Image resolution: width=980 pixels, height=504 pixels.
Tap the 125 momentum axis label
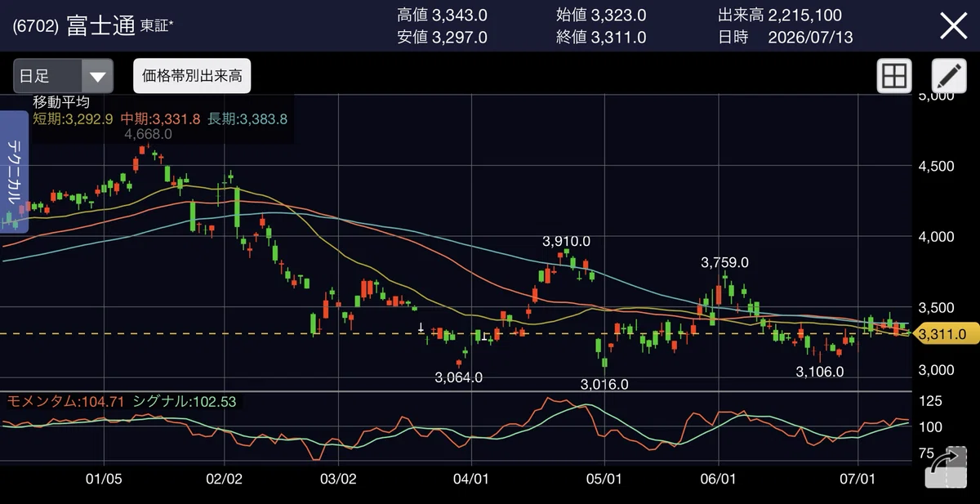(931, 400)
